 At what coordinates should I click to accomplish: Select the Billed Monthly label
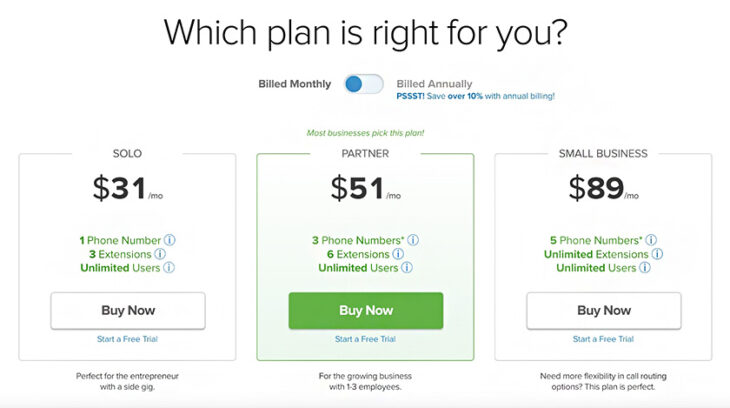(294, 84)
